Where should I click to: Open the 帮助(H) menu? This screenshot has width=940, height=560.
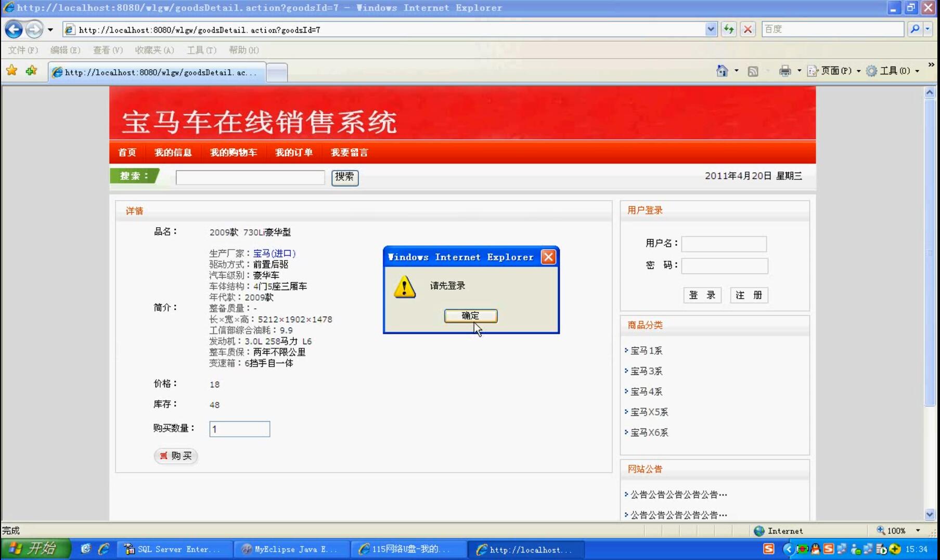coord(244,50)
